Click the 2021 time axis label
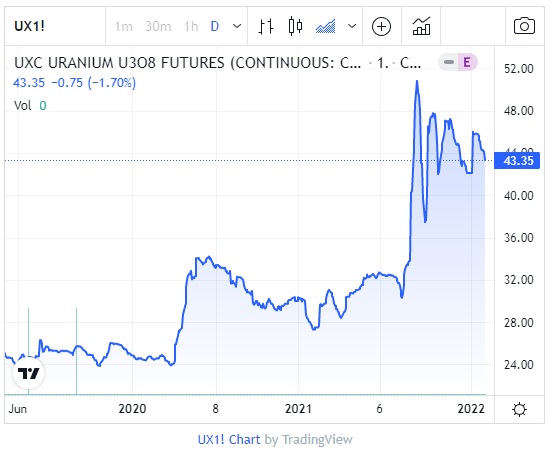The width and height of the screenshot is (559, 454). click(298, 409)
